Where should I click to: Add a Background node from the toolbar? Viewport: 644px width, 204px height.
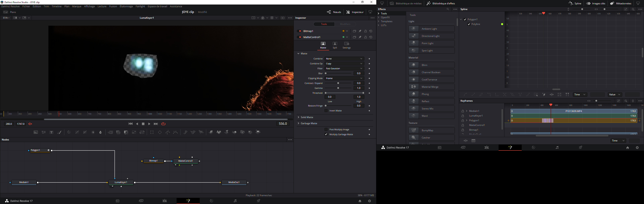(36, 132)
